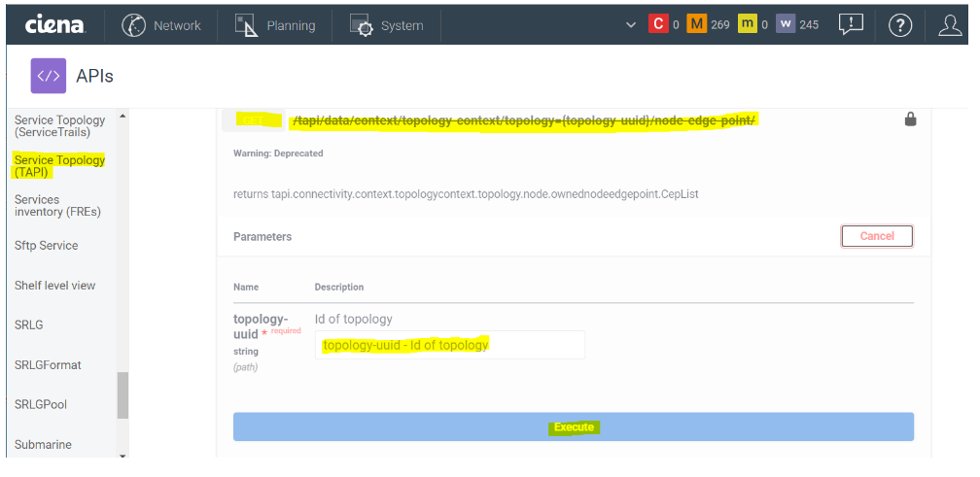Image resolution: width=980 pixels, height=477 pixels.
Task: Expand the alarm summary chevron
Action: click(631, 25)
